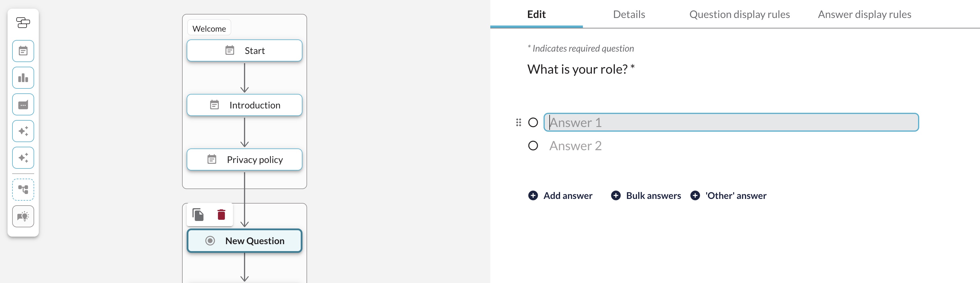Click Bulk answers button
The image size is (980, 283).
coord(646,195)
